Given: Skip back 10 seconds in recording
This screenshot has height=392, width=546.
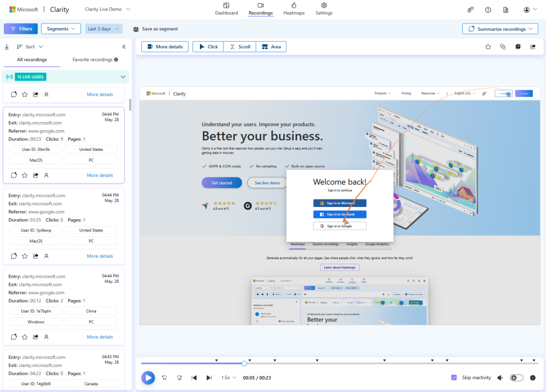Looking at the screenshot, I should 164,378.
